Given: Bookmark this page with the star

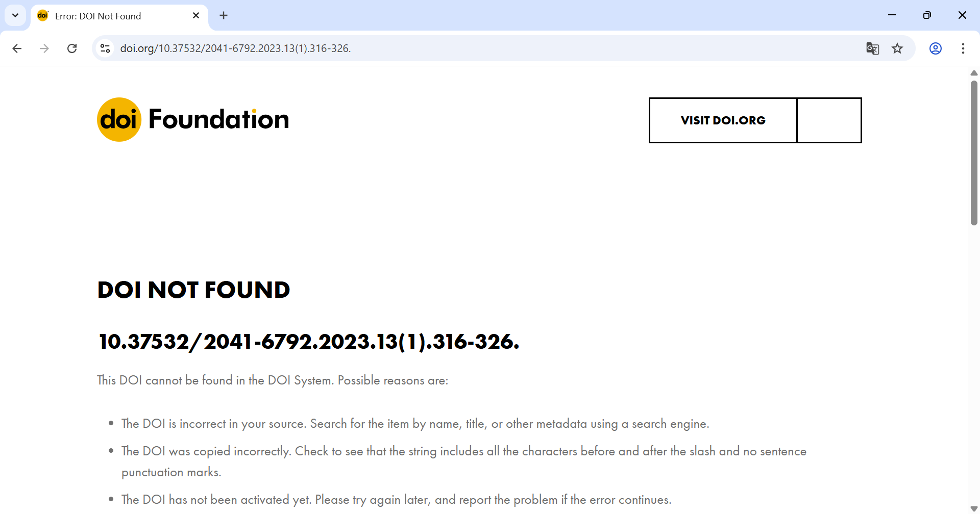Looking at the screenshot, I should tap(897, 48).
